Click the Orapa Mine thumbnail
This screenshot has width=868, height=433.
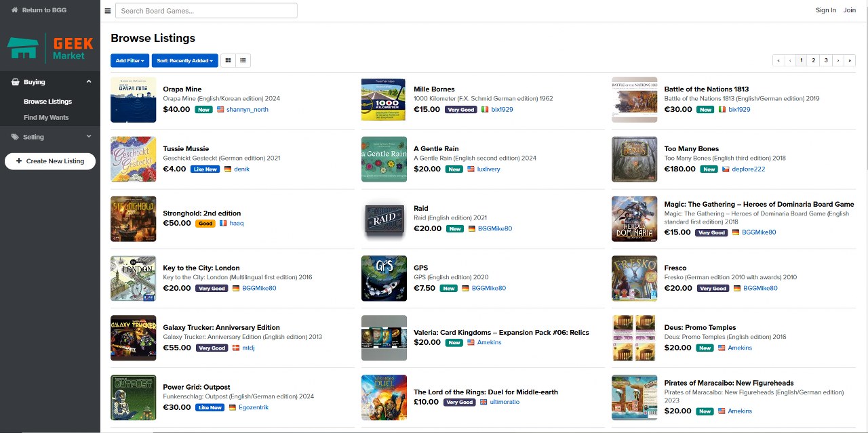pos(134,100)
